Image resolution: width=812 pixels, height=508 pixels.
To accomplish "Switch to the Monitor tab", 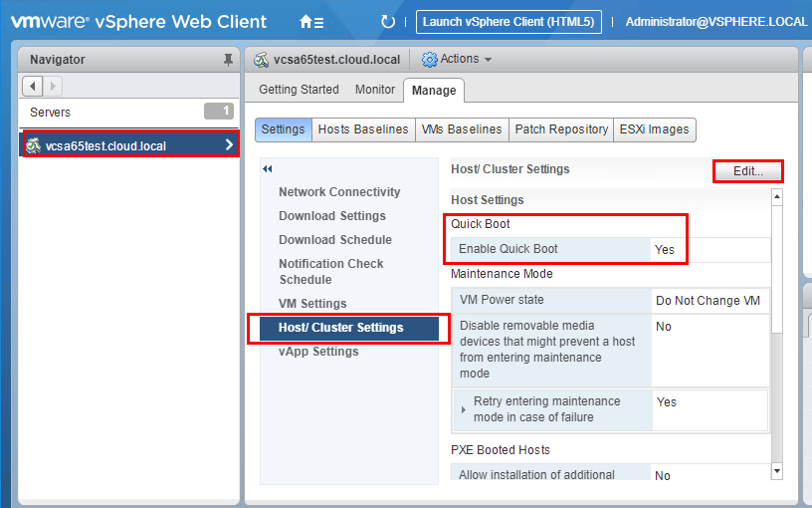I will click(375, 90).
